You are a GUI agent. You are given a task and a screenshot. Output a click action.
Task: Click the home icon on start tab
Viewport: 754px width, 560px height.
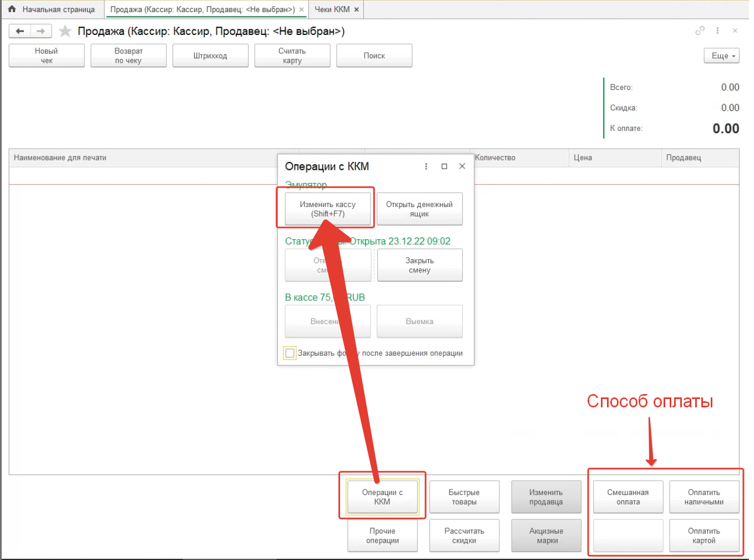(x=12, y=9)
